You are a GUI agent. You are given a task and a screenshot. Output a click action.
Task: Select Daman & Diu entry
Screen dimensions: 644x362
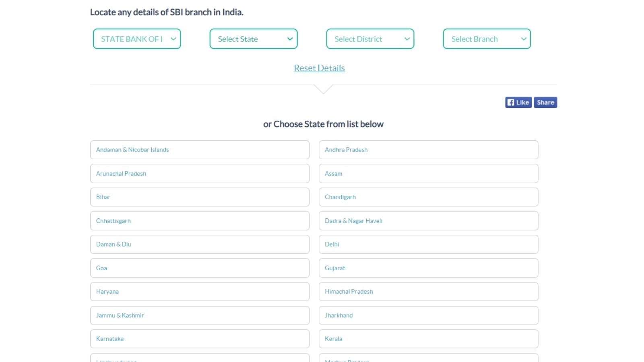click(x=200, y=244)
